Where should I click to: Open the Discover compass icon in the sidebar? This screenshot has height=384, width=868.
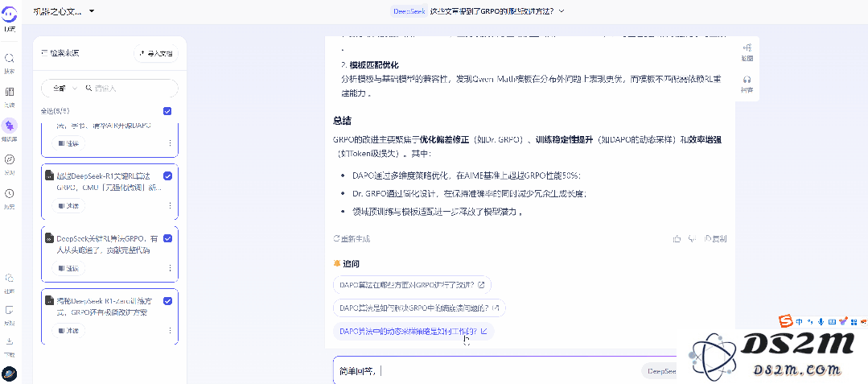click(10, 159)
